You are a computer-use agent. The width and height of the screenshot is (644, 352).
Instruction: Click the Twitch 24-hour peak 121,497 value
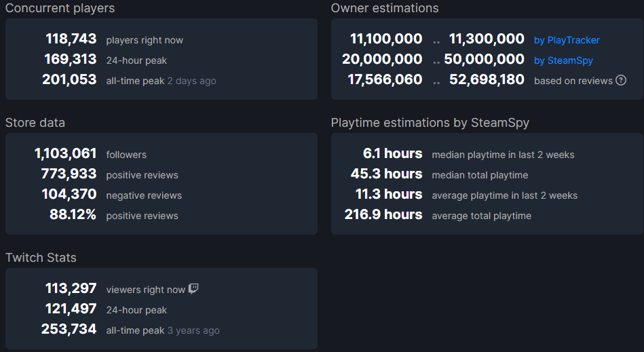tap(71, 309)
